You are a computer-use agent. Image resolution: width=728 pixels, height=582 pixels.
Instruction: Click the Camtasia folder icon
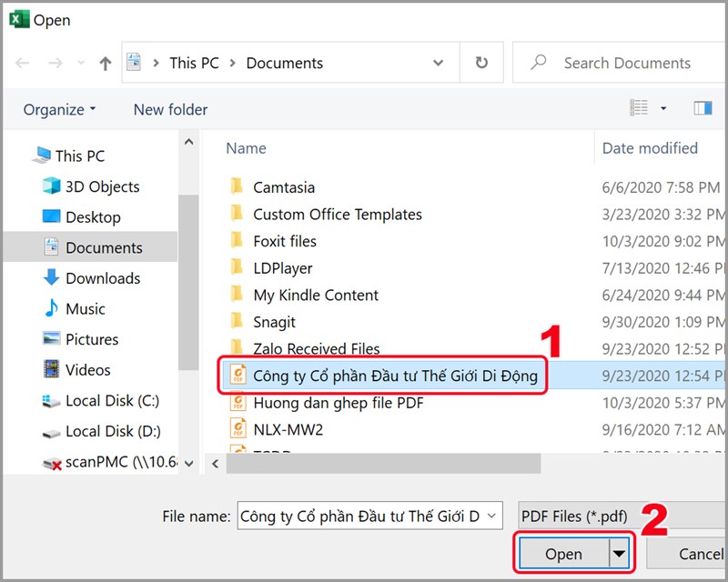click(237, 186)
